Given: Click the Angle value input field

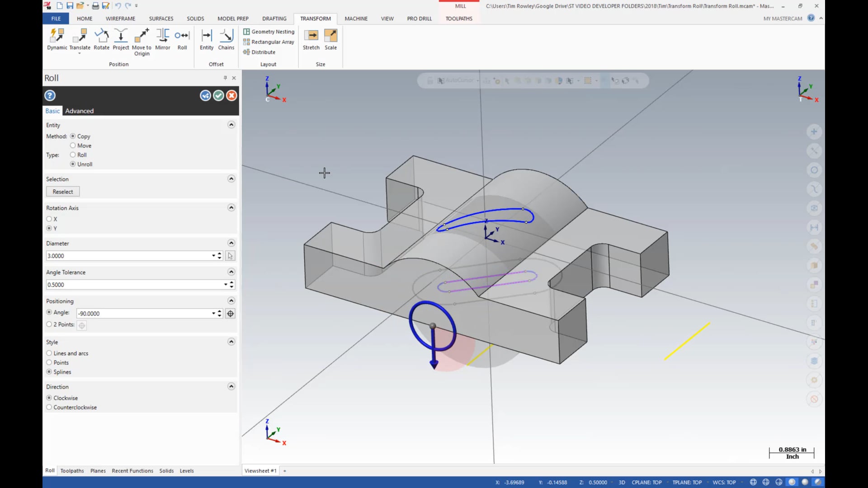Looking at the screenshot, I should pyautogui.click(x=144, y=314).
